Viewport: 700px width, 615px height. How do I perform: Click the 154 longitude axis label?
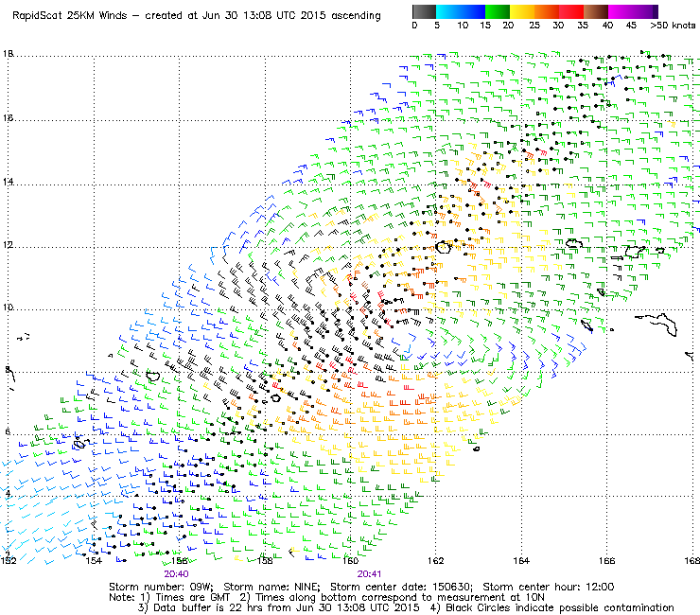click(x=94, y=560)
